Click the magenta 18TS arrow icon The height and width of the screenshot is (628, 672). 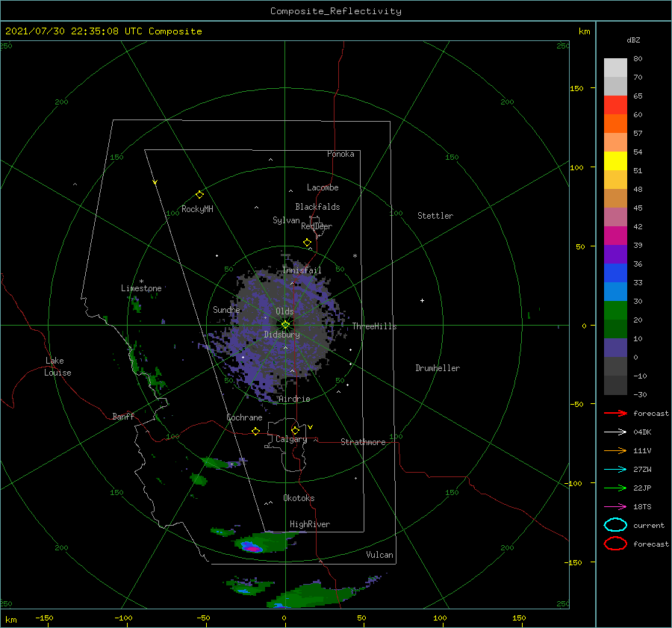[615, 507]
